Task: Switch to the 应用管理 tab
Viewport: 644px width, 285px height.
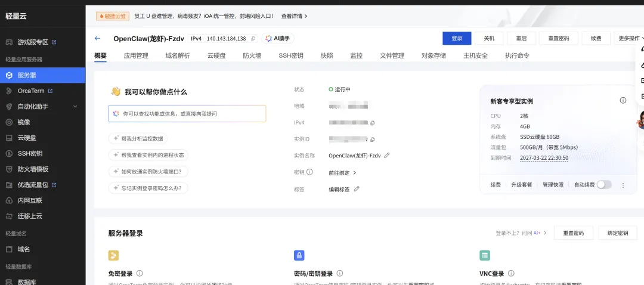Action: pos(136,55)
